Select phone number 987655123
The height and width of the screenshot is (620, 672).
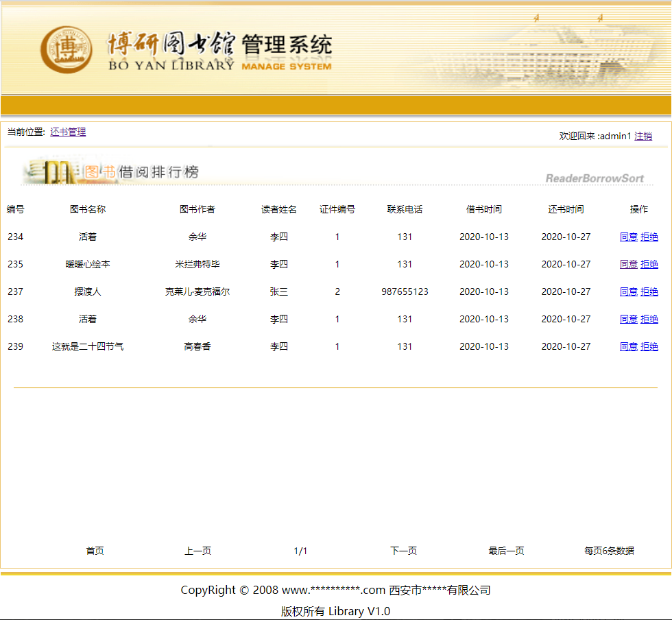(x=405, y=291)
